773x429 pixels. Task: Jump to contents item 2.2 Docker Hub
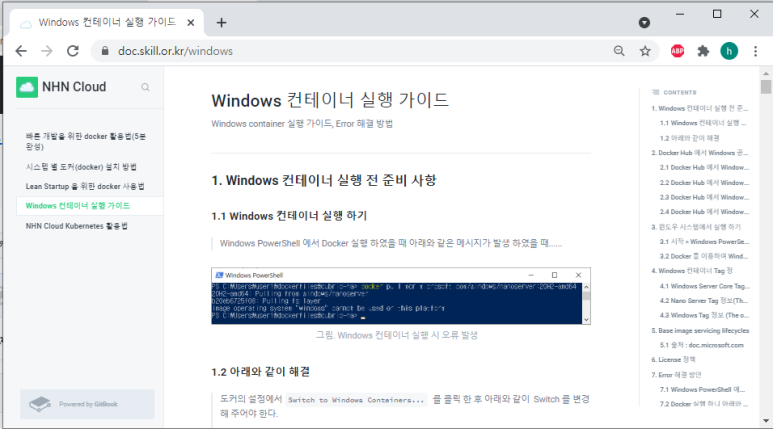click(x=704, y=182)
